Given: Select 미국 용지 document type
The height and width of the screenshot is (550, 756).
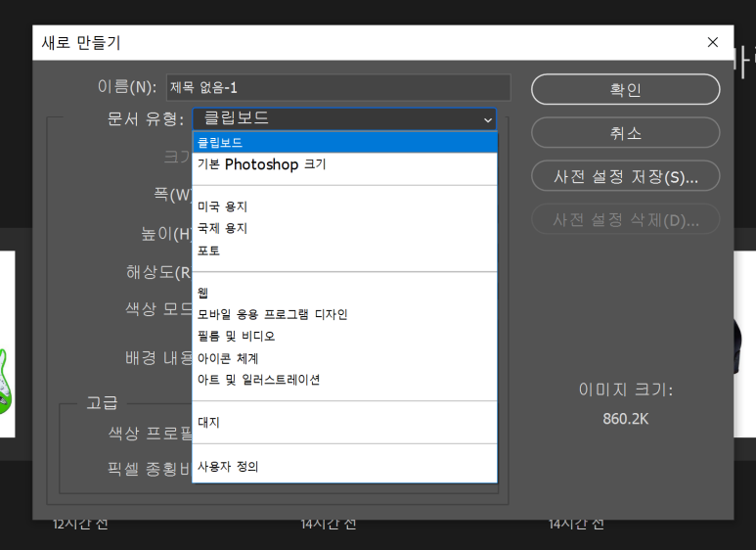Looking at the screenshot, I should coord(344,206).
